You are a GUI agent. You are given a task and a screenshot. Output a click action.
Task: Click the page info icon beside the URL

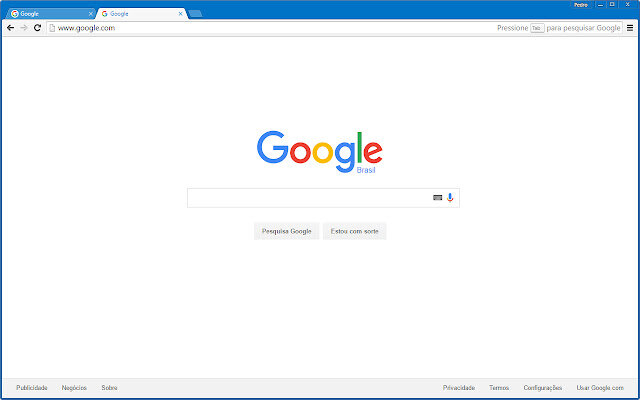(x=52, y=28)
